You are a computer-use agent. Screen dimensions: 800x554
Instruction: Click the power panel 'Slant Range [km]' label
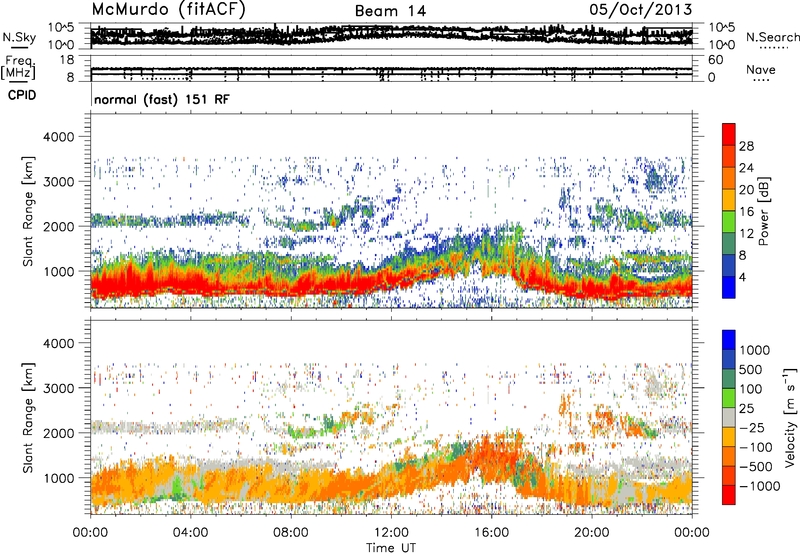pyautogui.click(x=28, y=211)
